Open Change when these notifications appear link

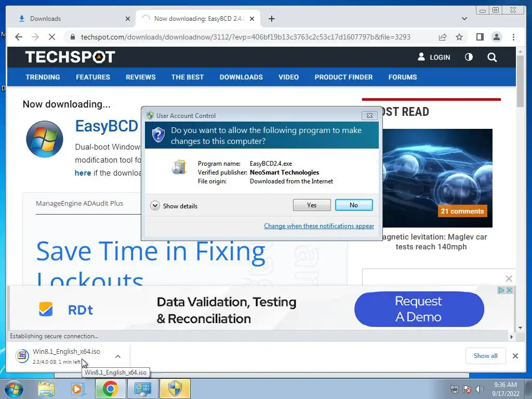tap(319, 226)
